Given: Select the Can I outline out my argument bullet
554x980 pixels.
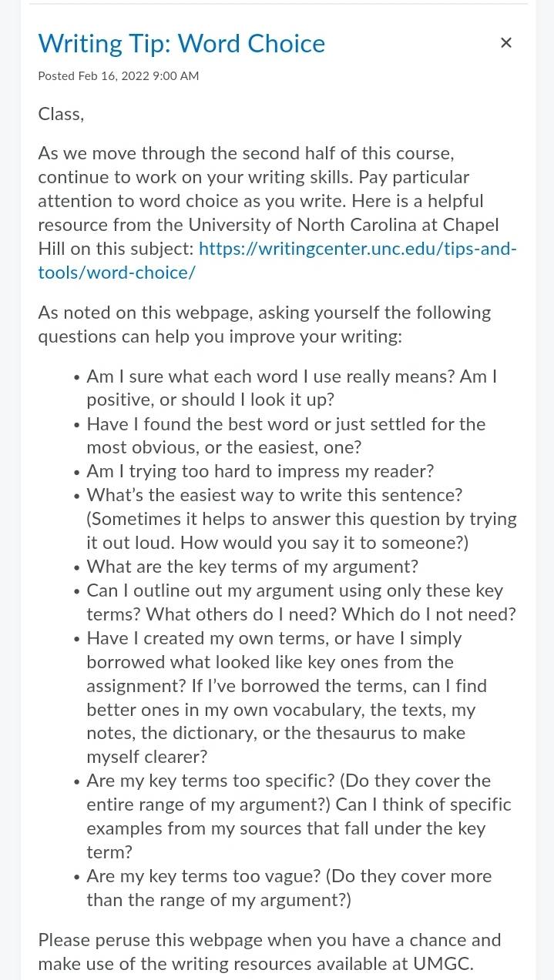Looking at the screenshot, I should pos(301,602).
